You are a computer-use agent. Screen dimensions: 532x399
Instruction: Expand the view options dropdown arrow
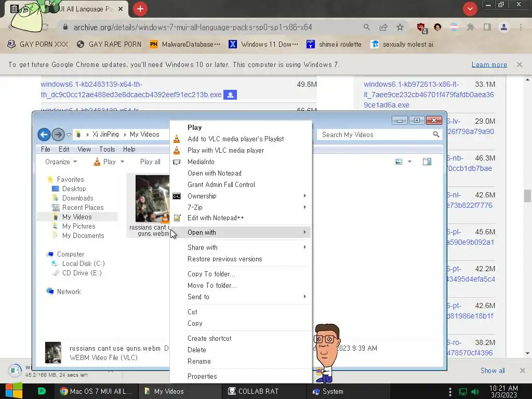coord(409,162)
